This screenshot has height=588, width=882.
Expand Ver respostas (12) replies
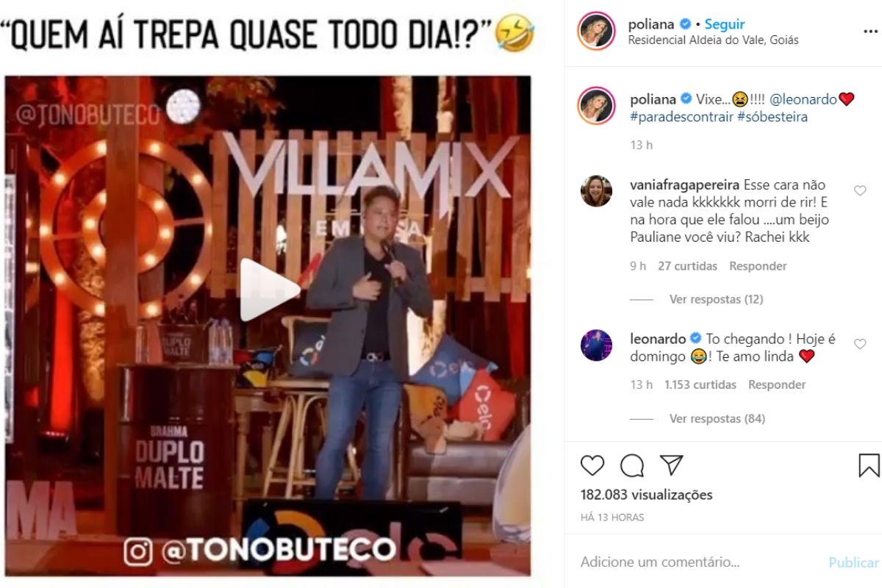click(x=716, y=299)
